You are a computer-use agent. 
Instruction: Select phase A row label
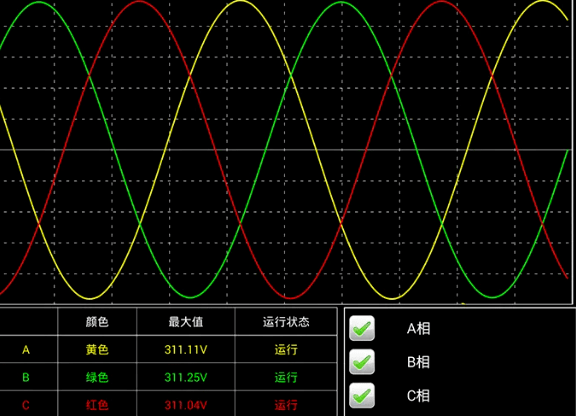26,349
